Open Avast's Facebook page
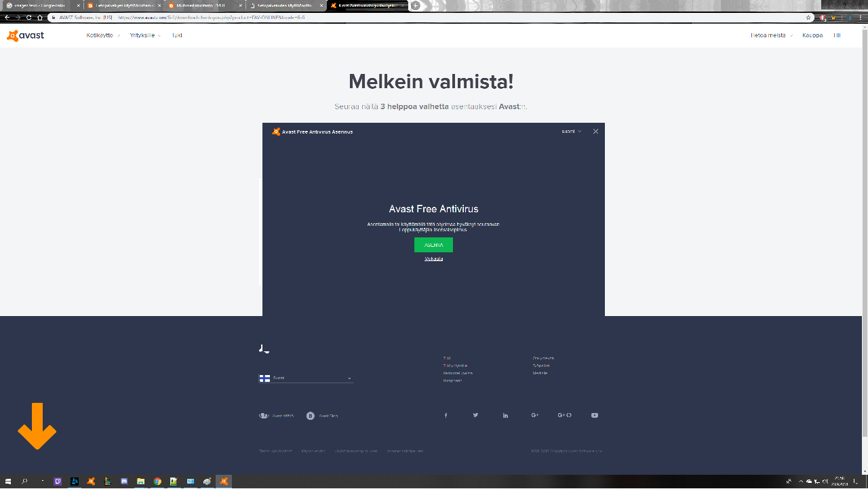This screenshot has width=868, height=489. coord(446,415)
